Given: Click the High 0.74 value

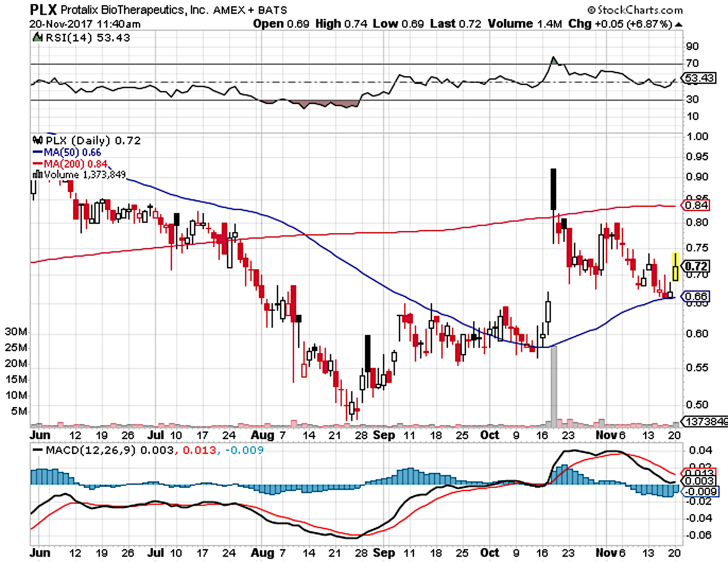Looking at the screenshot, I should tap(341, 24).
